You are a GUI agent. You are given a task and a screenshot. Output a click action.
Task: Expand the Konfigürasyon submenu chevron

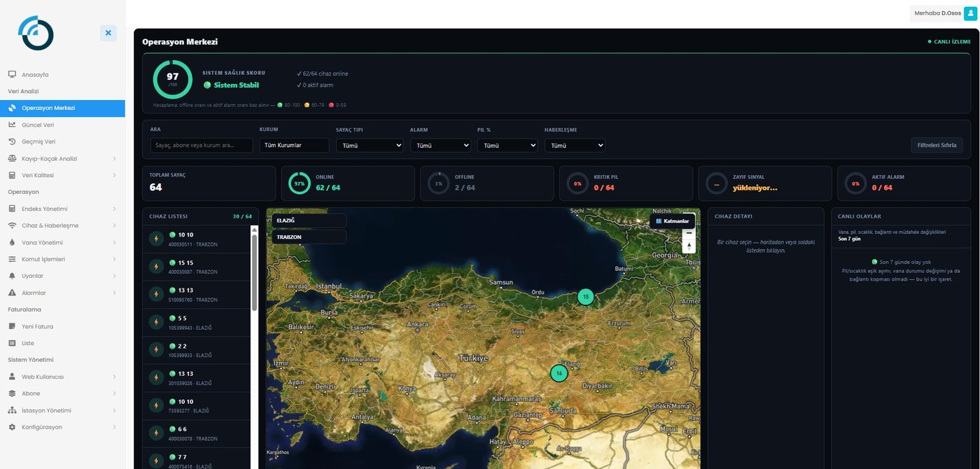114,427
